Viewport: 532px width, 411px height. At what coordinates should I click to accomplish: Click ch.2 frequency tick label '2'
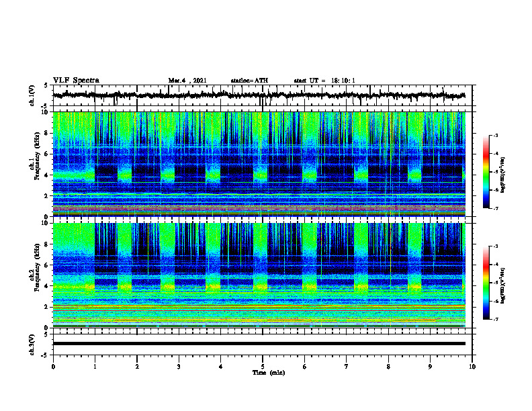tap(47, 307)
